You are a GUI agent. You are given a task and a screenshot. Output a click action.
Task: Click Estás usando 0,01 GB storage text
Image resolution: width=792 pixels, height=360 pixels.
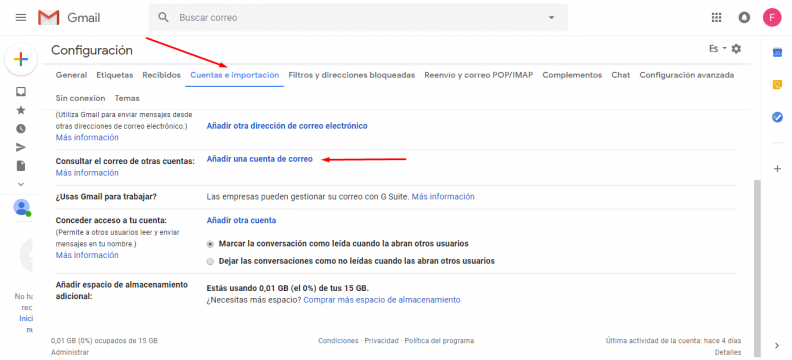pyautogui.click(x=288, y=288)
